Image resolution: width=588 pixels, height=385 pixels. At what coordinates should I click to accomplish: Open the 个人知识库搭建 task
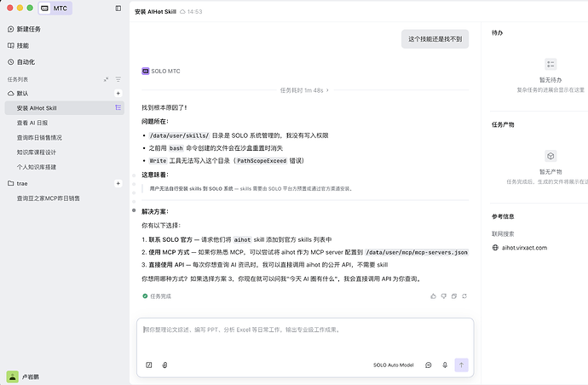tap(37, 167)
